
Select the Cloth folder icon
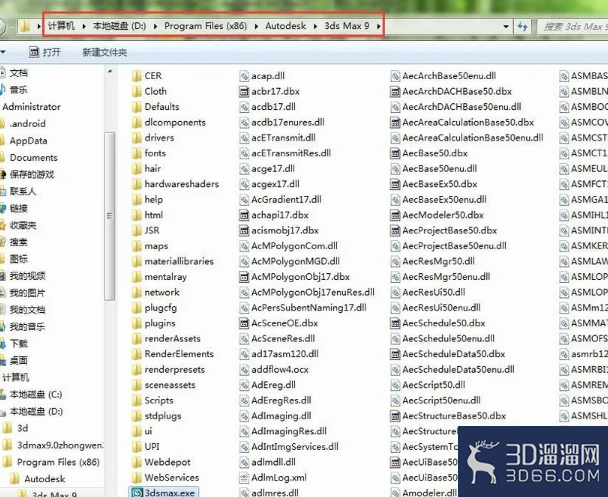(136, 91)
